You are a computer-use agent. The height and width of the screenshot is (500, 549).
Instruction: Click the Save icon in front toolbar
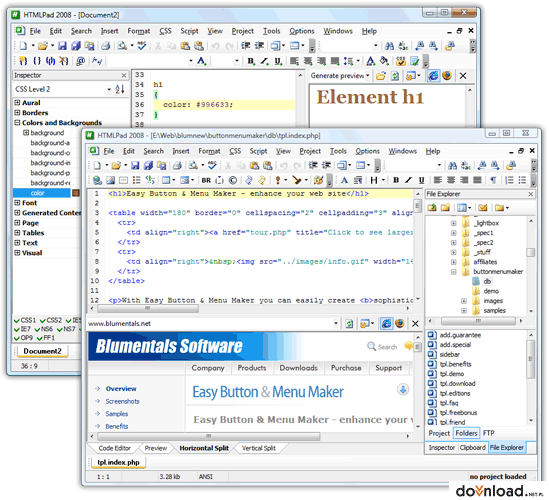click(135, 165)
